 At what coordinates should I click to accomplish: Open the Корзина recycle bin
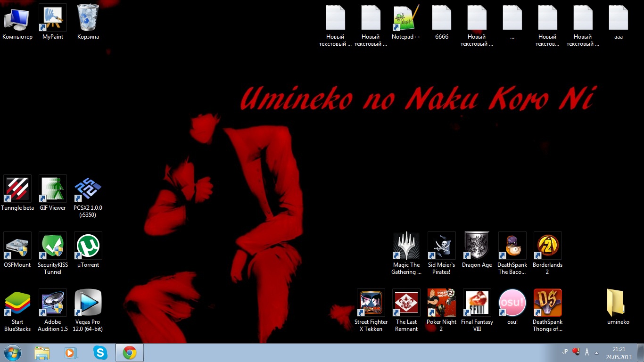(x=88, y=22)
